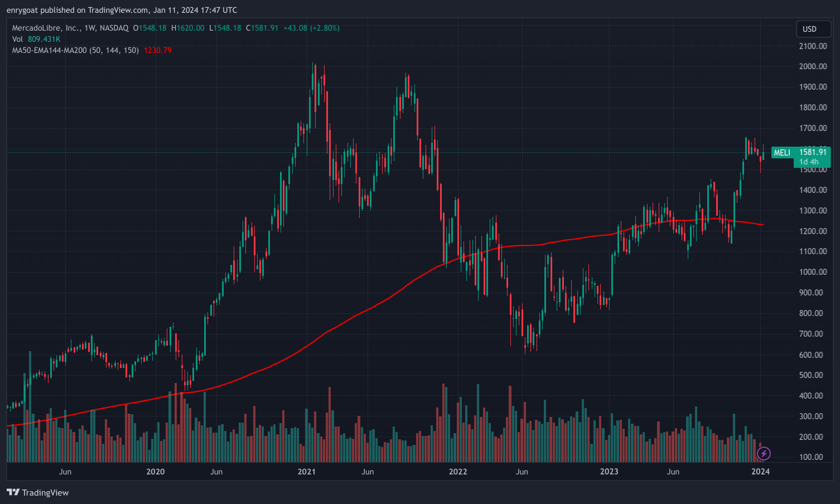Image resolution: width=840 pixels, height=504 pixels.
Task: Click the 1800.00 price axis label
Action: coord(813,108)
